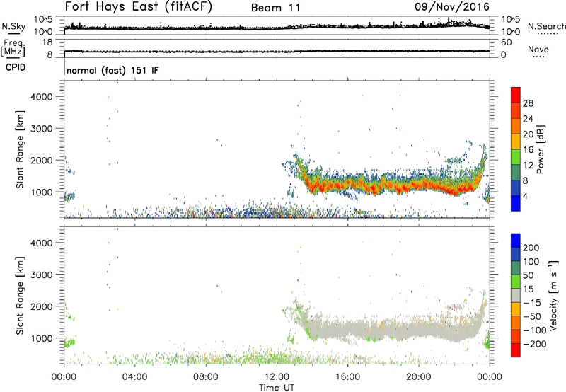Viewport: 566px width, 392px height.
Task: Select the "12" label on the power colorbar
Action: [528, 166]
